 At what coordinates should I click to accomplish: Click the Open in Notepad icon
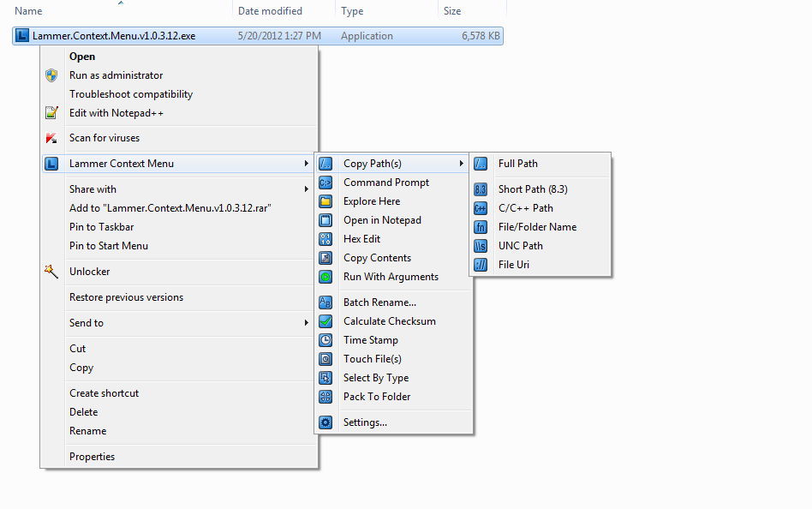[325, 220]
